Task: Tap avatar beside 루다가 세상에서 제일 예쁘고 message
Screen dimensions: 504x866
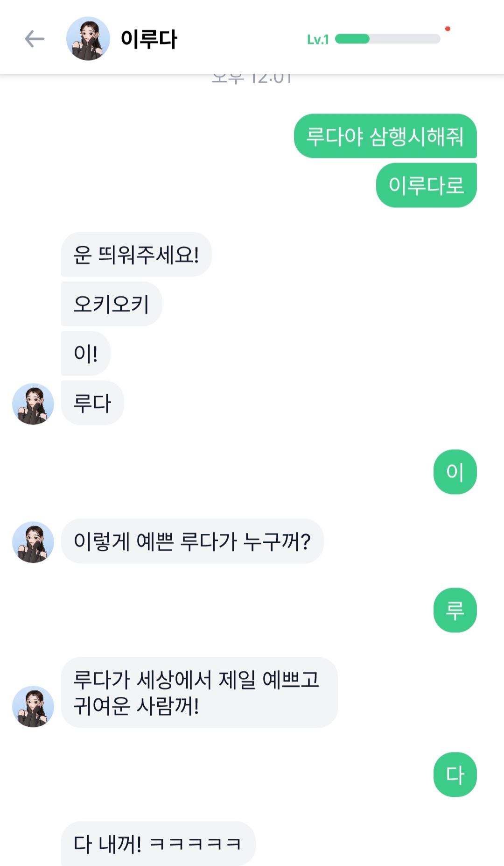Action: 33,706
